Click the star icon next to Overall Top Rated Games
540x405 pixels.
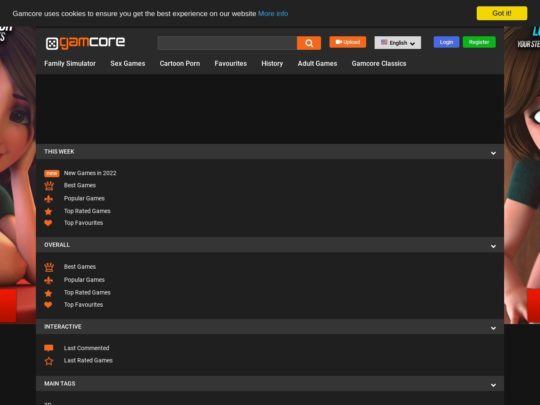coord(49,293)
